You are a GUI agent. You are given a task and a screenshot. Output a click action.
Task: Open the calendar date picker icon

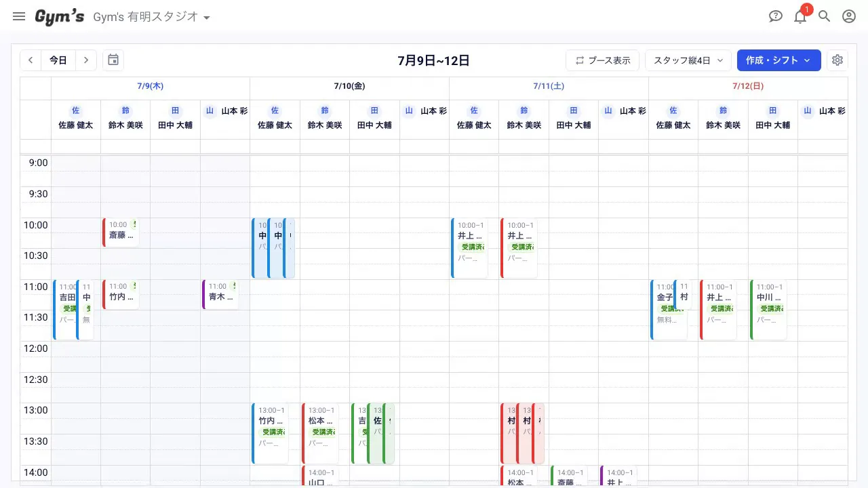(113, 60)
